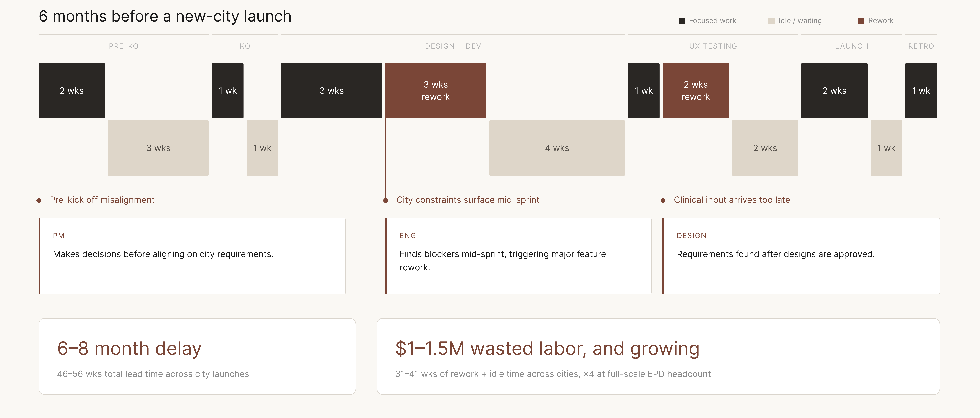This screenshot has width=980, height=418.
Task: Select the DESIGN + DEV phase header
Action: pos(453,46)
